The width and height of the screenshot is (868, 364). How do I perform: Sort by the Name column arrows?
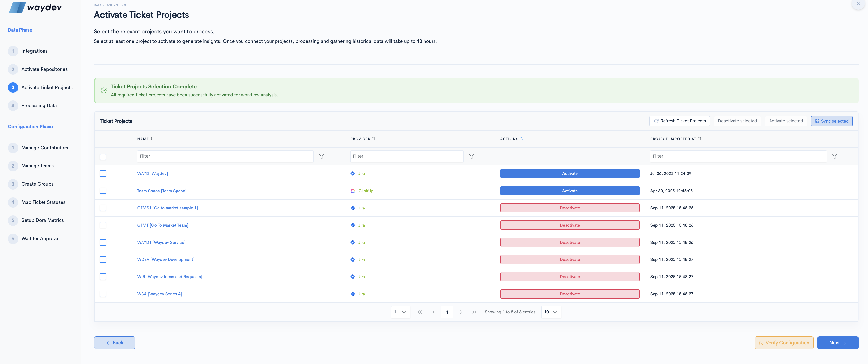(x=152, y=139)
